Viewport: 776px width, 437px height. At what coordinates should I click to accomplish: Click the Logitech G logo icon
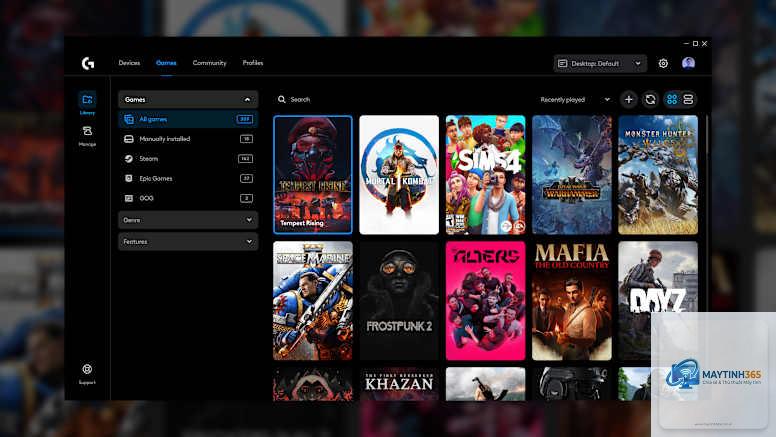88,63
